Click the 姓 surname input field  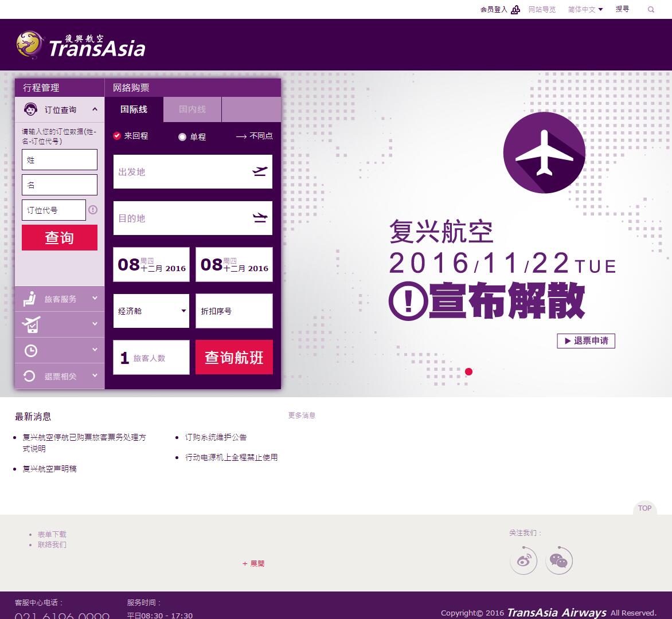pos(60,160)
